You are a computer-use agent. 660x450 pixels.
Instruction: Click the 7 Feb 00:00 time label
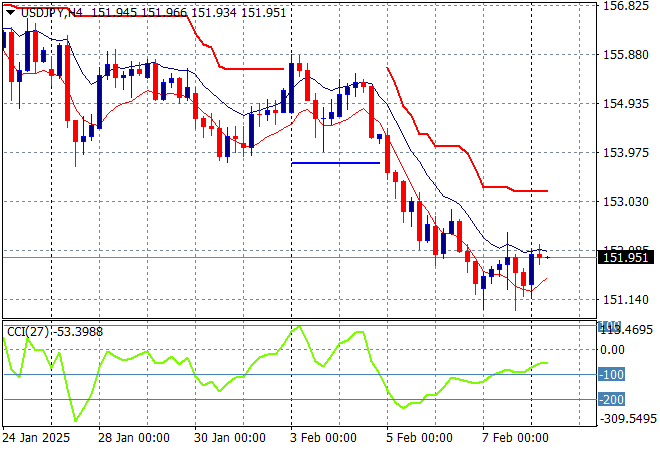pos(515,438)
